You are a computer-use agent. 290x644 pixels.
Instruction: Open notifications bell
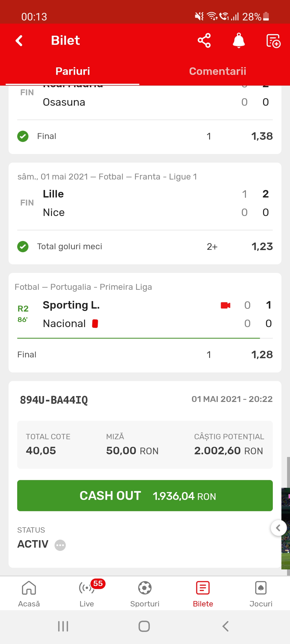click(239, 41)
